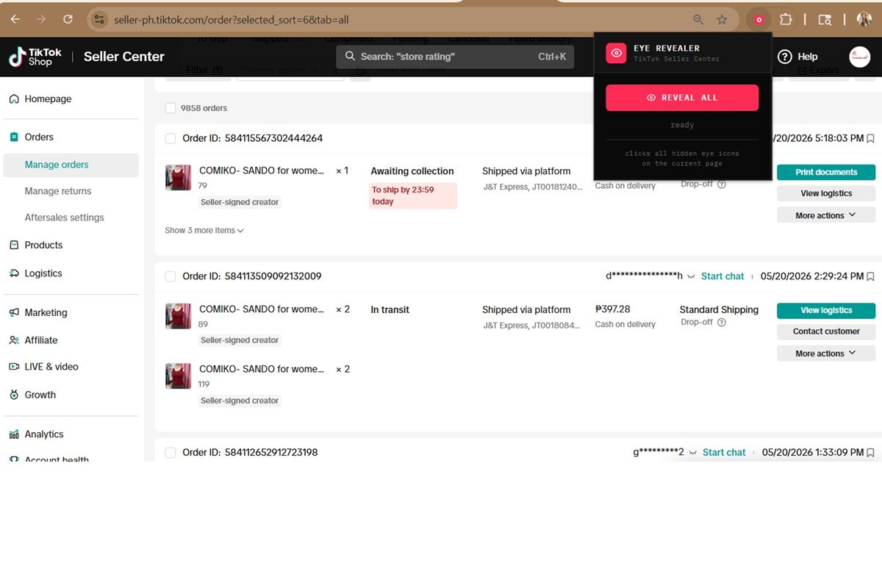The width and height of the screenshot is (882, 588).
Task: Bookmark this page with the star icon
Action: (722, 20)
